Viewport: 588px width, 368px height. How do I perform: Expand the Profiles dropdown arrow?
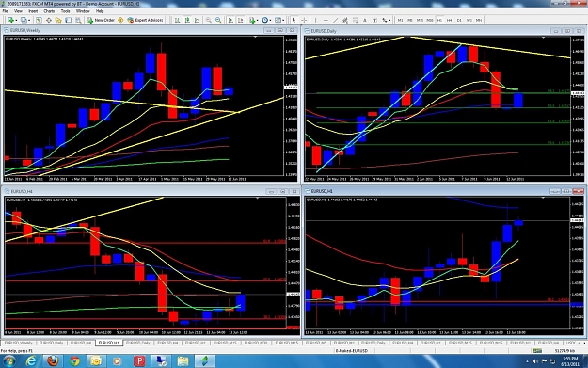(29, 21)
